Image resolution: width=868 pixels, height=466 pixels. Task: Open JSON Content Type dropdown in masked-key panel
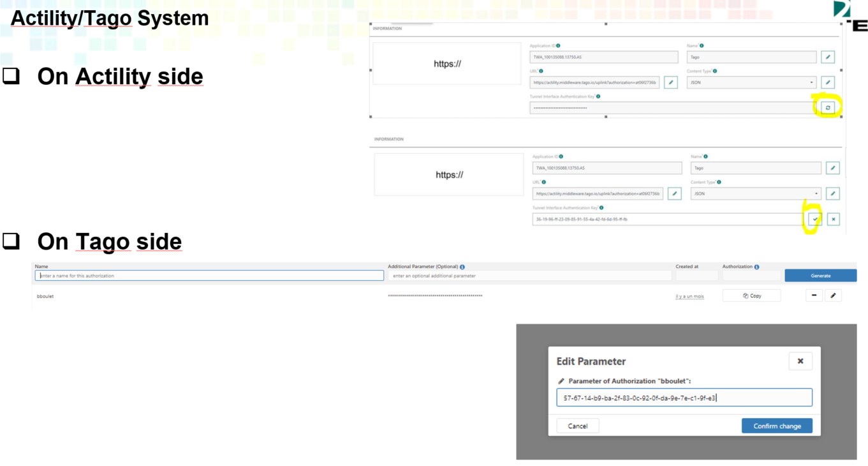pos(751,82)
